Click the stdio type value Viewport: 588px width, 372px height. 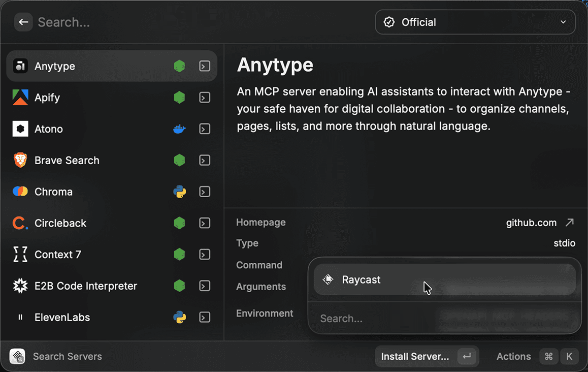point(564,243)
